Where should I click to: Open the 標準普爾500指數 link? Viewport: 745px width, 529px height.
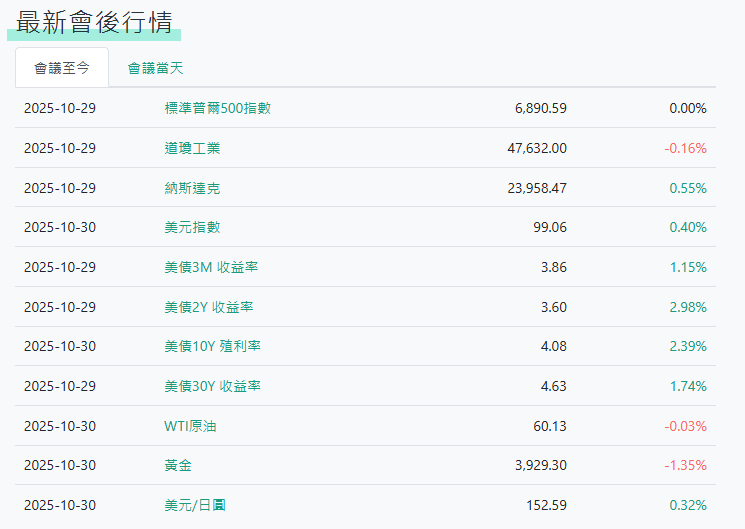pyautogui.click(x=218, y=108)
